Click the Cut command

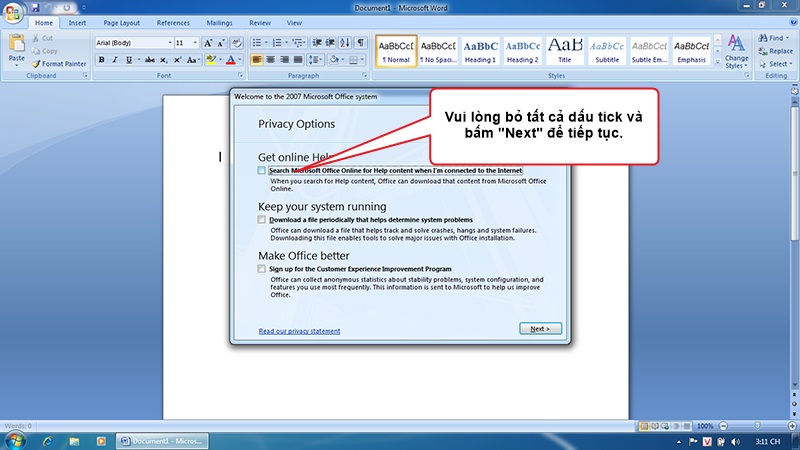pyautogui.click(x=42, y=38)
